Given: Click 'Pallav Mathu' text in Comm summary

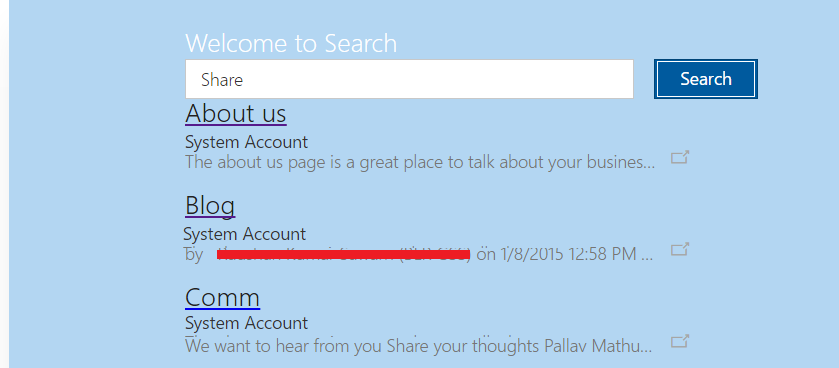Looking at the screenshot, I should (x=592, y=346).
